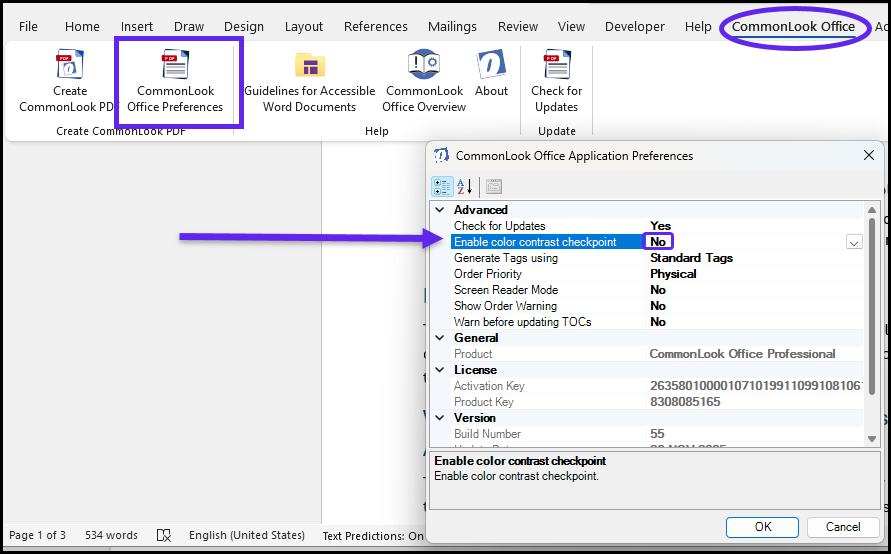Screen dimensions: 891x554
Task: Click the About ribbon icon
Action: (491, 74)
